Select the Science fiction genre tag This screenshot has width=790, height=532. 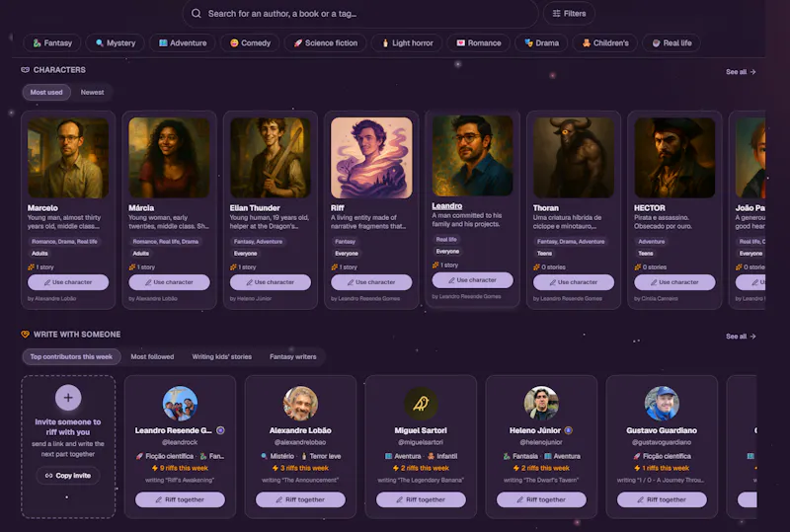[326, 42]
